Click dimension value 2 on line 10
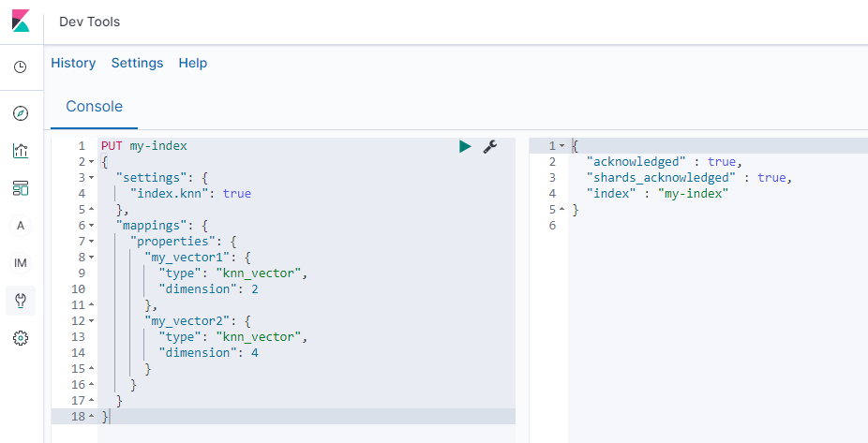The width and height of the screenshot is (868, 443). 255,289
